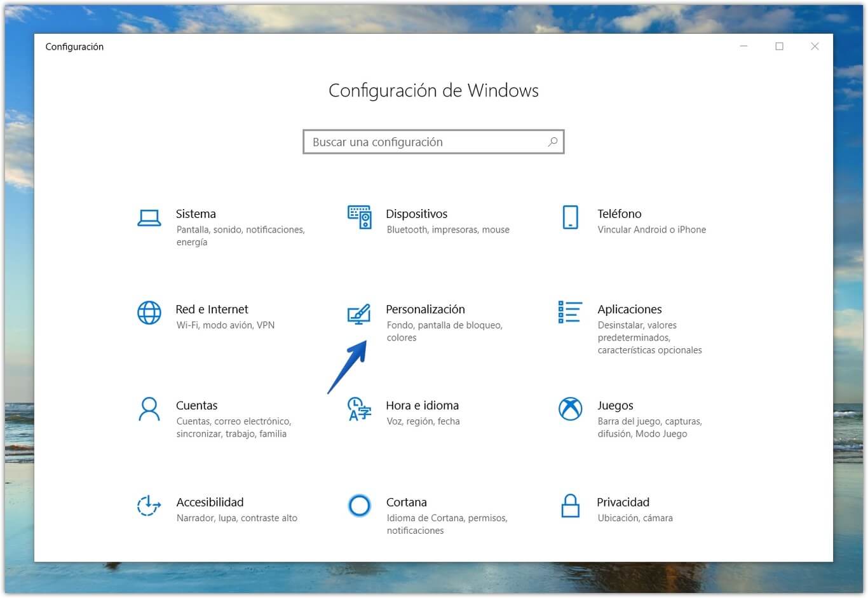Open the Hora e idioma icon

(x=359, y=409)
